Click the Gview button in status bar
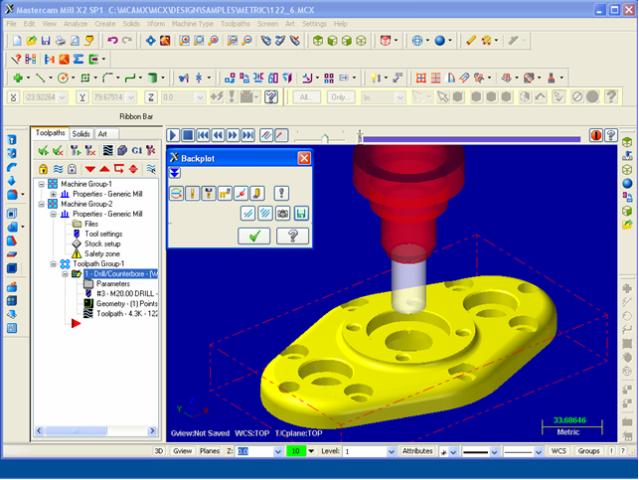The image size is (639, 480). pyautogui.click(x=182, y=451)
